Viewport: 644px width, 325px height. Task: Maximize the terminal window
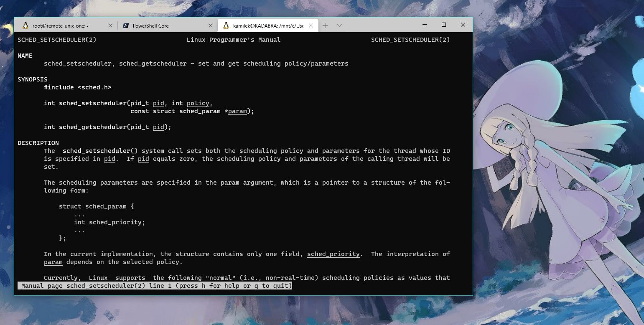tap(444, 25)
